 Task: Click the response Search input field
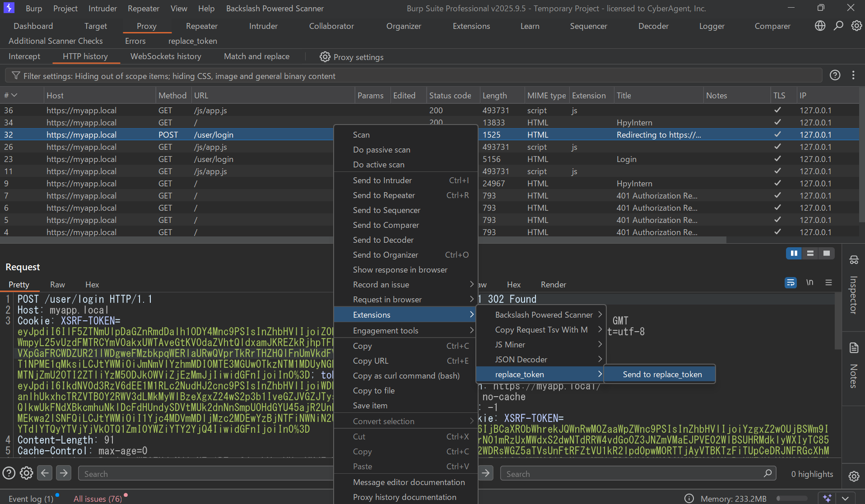pos(632,474)
